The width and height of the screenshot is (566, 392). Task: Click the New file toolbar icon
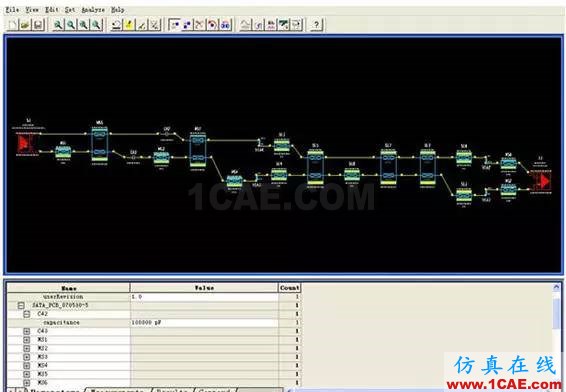pos(13,25)
